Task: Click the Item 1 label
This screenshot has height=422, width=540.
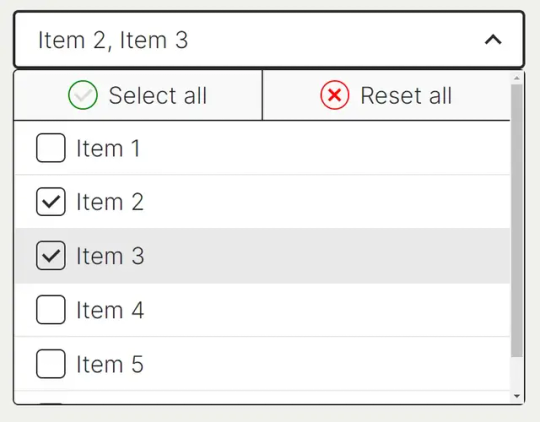Action: pyautogui.click(x=108, y=148)
